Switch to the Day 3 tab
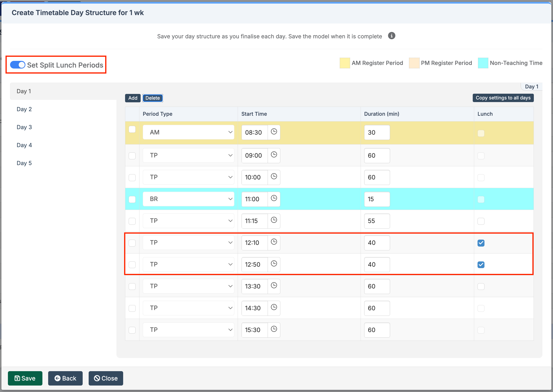553x392 pixels. pyautogui.click(x=24, y=127)
